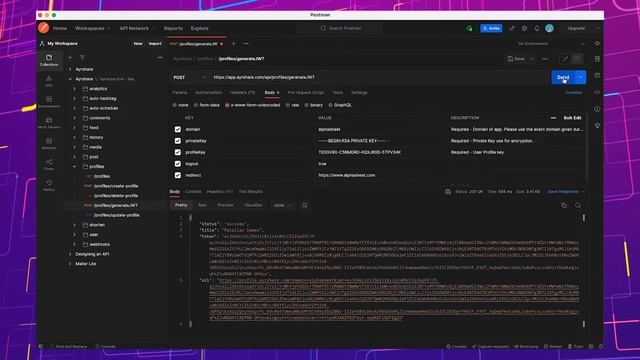Switch to the Params request tab

180,93
